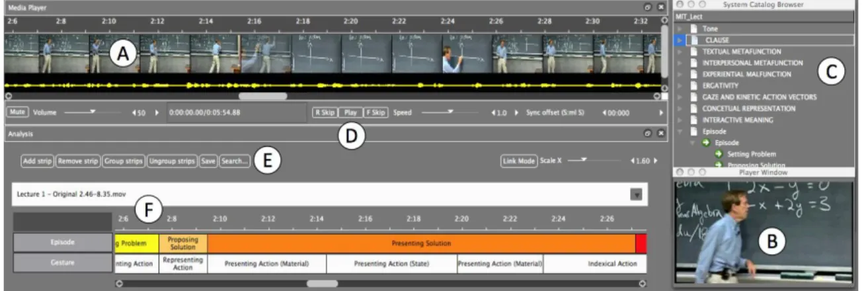
Task: Open the Lecture 1 video file dropdown
Action: (635, 194)
